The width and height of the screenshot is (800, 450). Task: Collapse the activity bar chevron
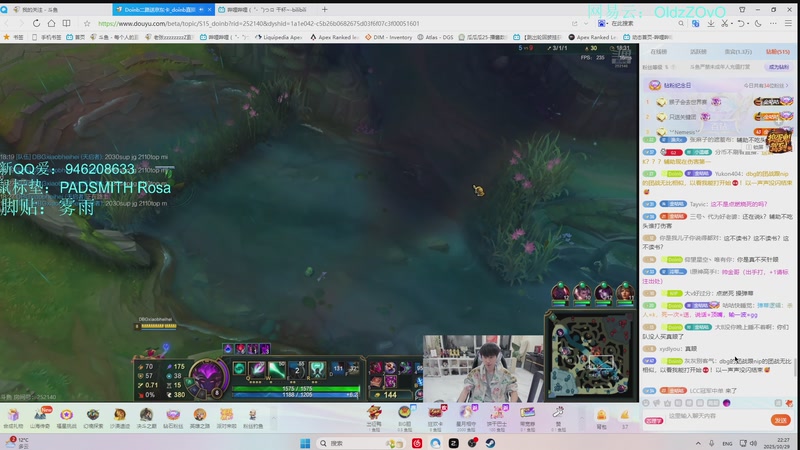(273, 418)
